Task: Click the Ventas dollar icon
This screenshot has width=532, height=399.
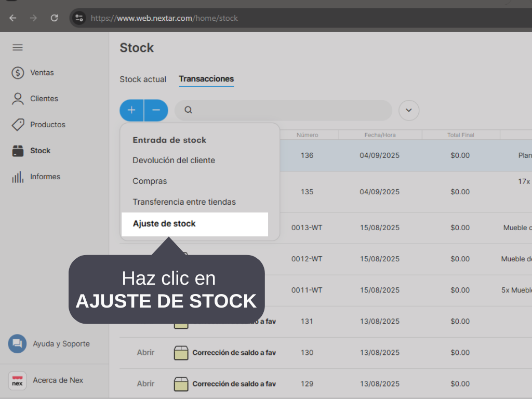Action: pyautogui.click(x=18, y=73)
